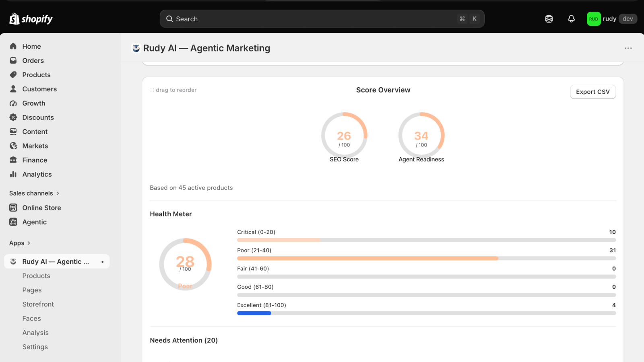
Task: Click the drag to reorder handle
Action: [x=152, y=90]
